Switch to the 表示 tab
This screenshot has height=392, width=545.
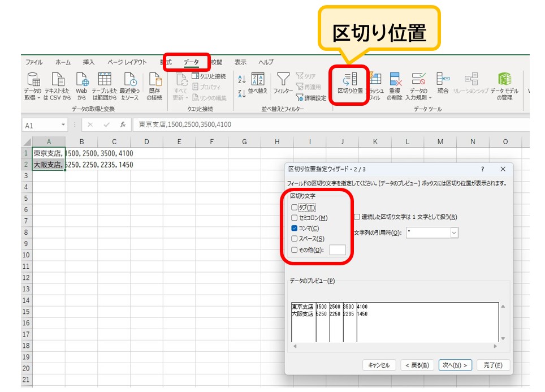pyautogui.click(x=240, y=62)
